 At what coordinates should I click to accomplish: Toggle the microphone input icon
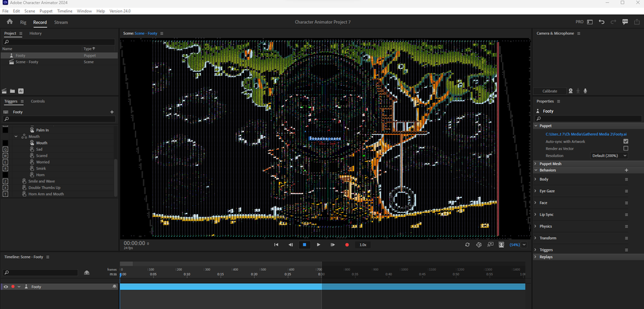(585, 91)
